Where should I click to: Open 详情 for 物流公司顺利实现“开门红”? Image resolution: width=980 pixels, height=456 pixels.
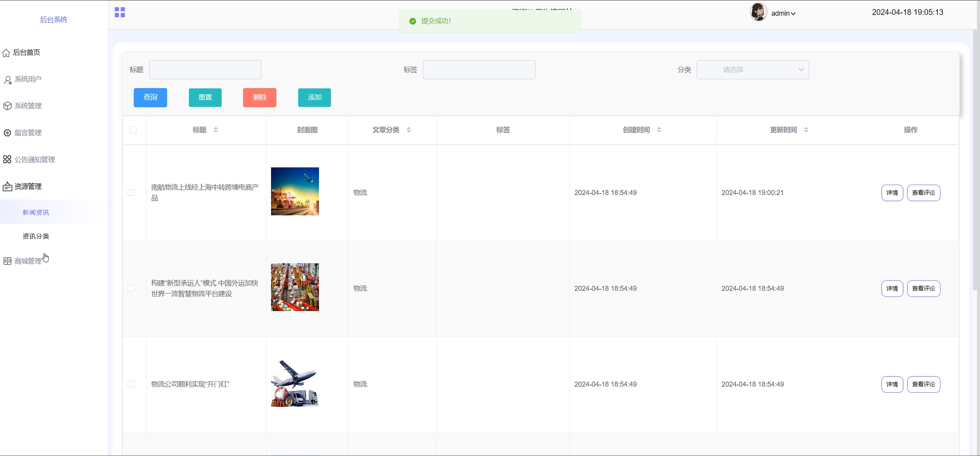click(892, 385)
